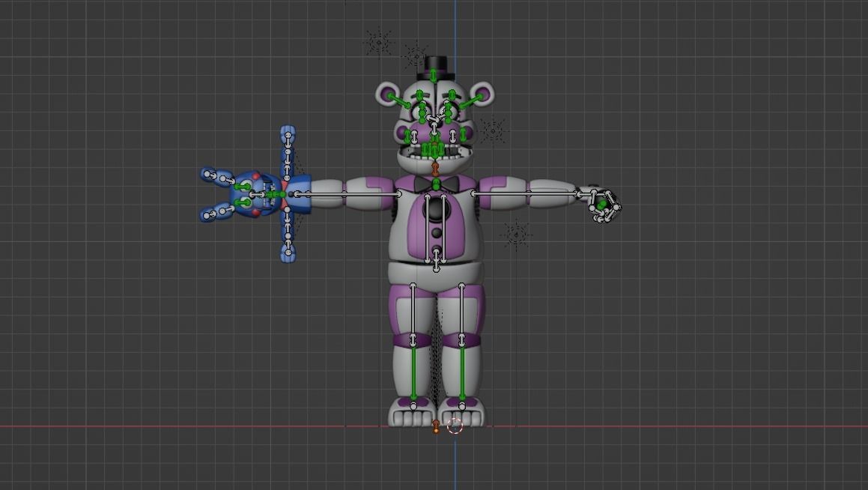This screenshot has height=490, width=868.
Task: Select the purple knee joint on the puppet-side leg
Action: pyautogui.click(x=413, y=340)
